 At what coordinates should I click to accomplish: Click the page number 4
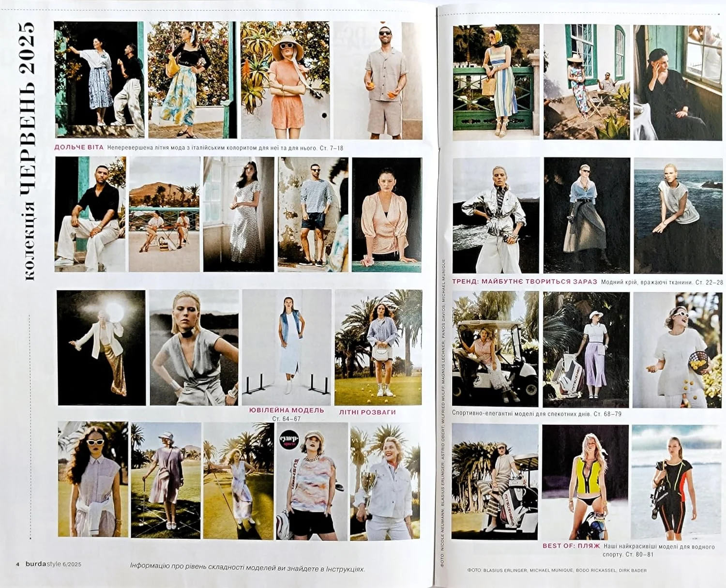point(18,564)
